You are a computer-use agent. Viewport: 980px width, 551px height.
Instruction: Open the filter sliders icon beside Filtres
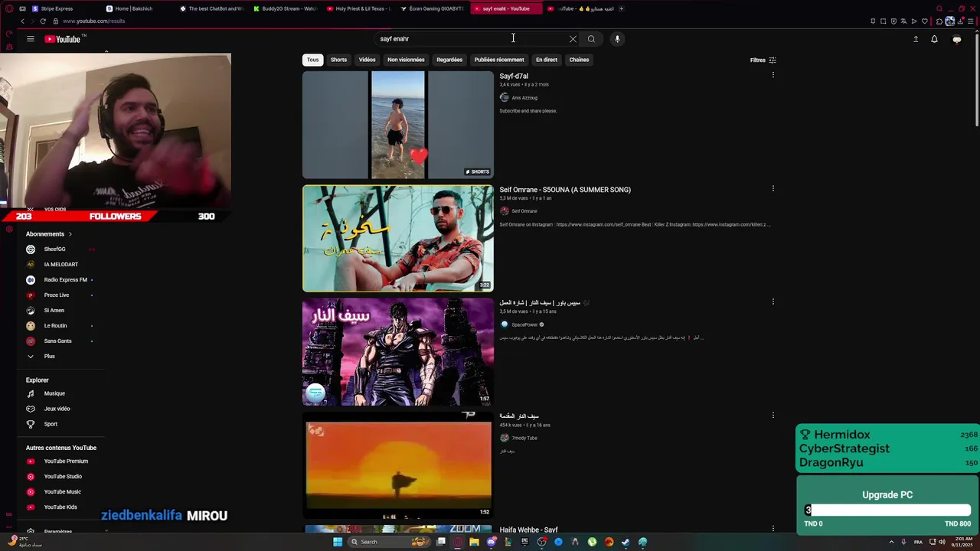(773, 60)
